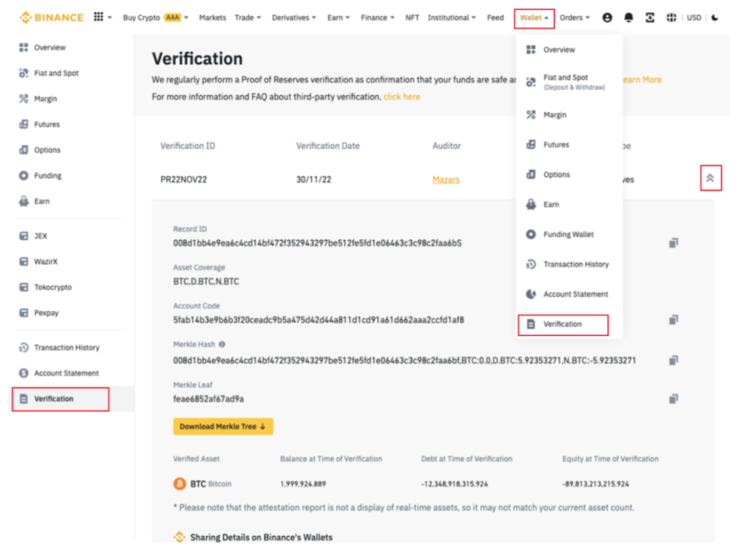Copy the Account Code using the copy icon

[x=673, y=319]
